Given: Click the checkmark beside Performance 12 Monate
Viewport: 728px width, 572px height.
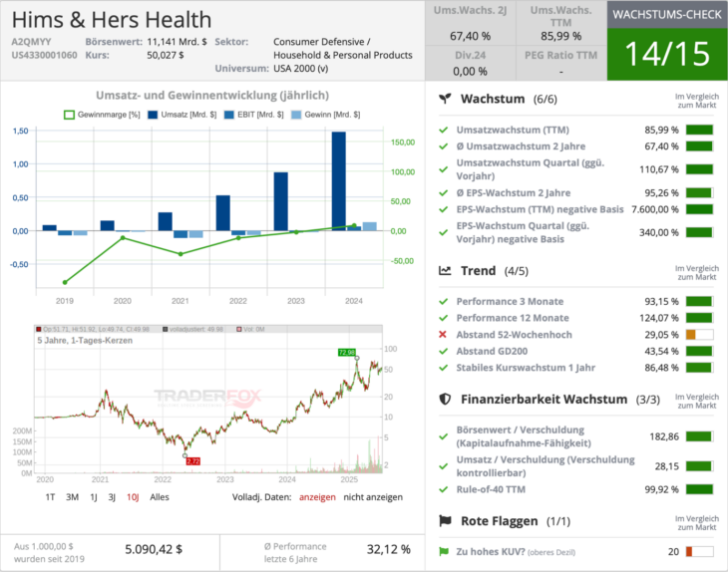Looking at the screenshot, I should coord(444,318).
